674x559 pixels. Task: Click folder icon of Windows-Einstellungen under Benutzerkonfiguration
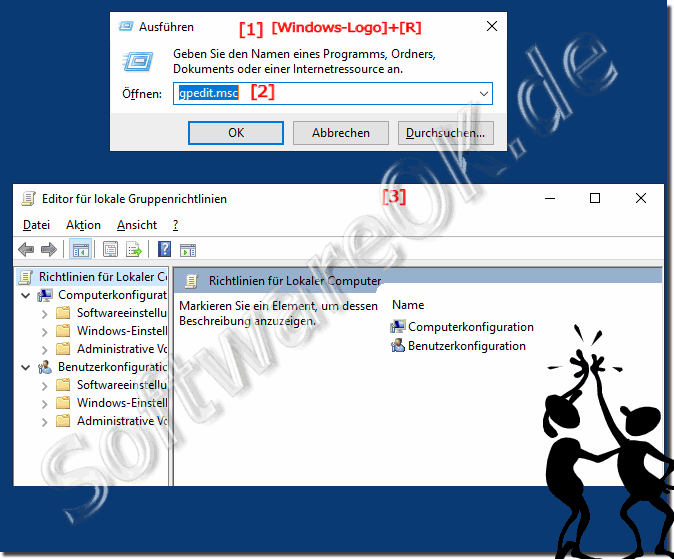pos(63,402)
